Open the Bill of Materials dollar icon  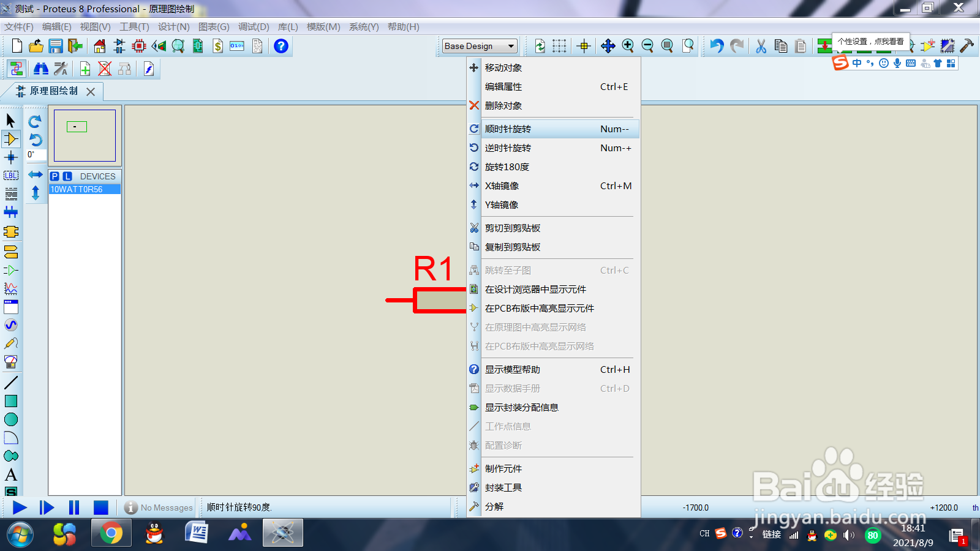[217, 46]
